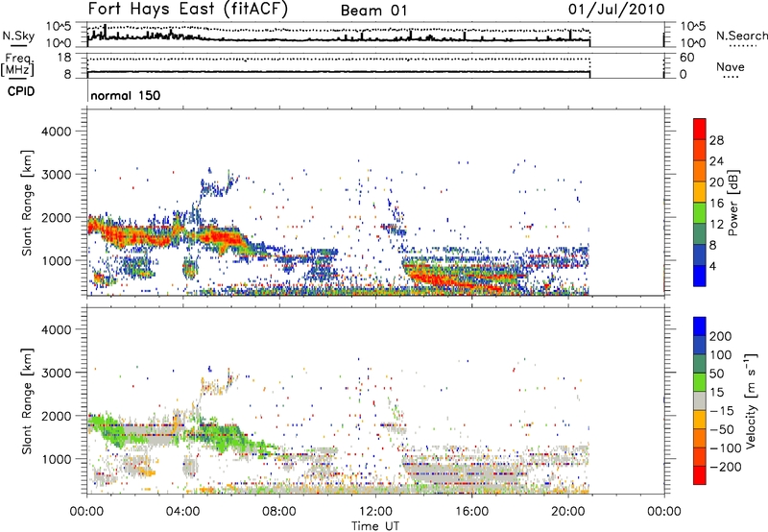Screen dimensions: 768x532
Task: Click the 'Power [dB]' colorbar title
Action: click(733, 203)
